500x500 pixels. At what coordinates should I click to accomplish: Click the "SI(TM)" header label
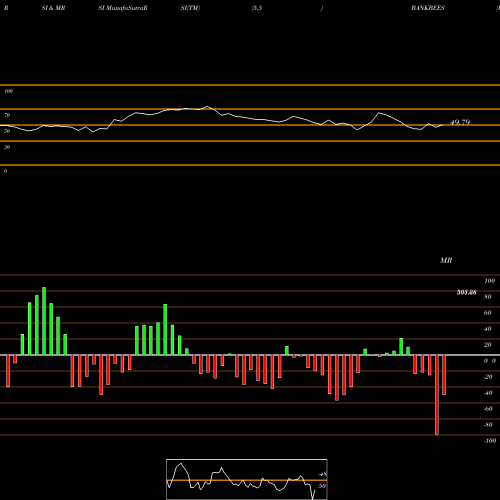[190, 8]
